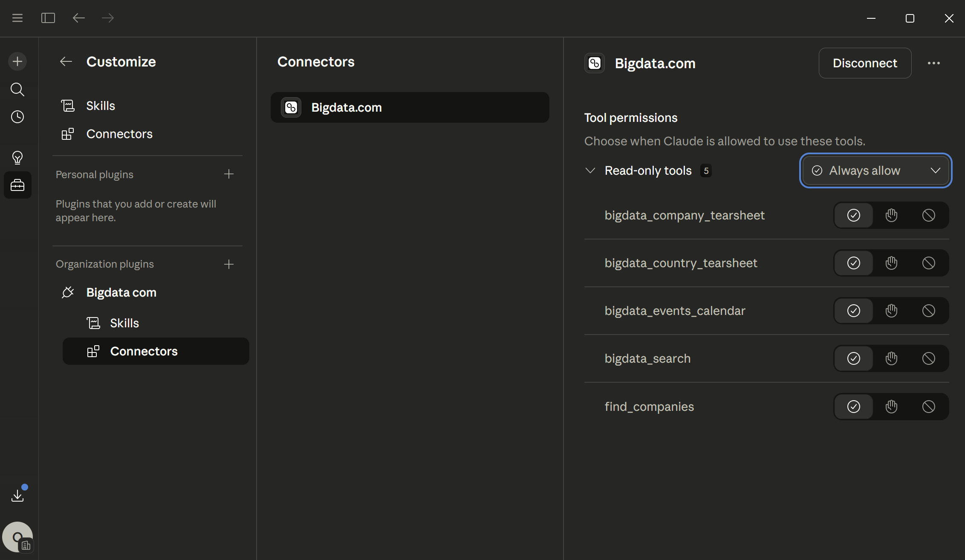Viewport: 965px width, 560px height.
Task: Navigate back using the left arrow
Action: [x=79, y=18]
